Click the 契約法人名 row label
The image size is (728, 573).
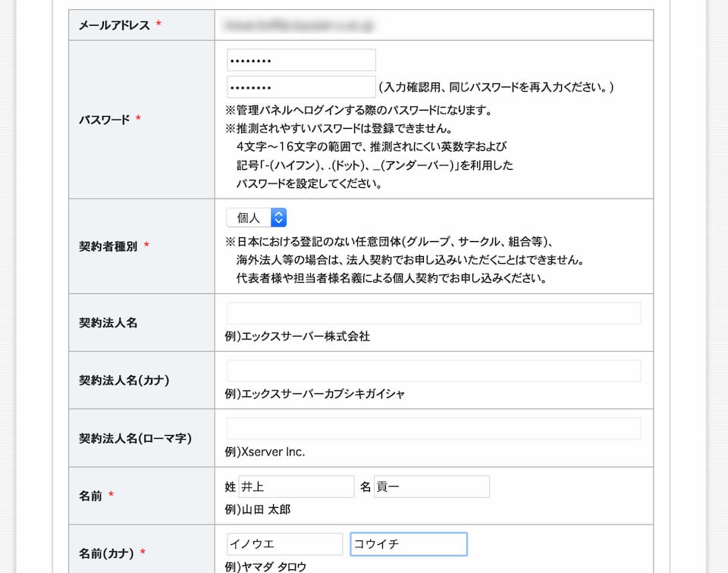[x=108, y=323]
